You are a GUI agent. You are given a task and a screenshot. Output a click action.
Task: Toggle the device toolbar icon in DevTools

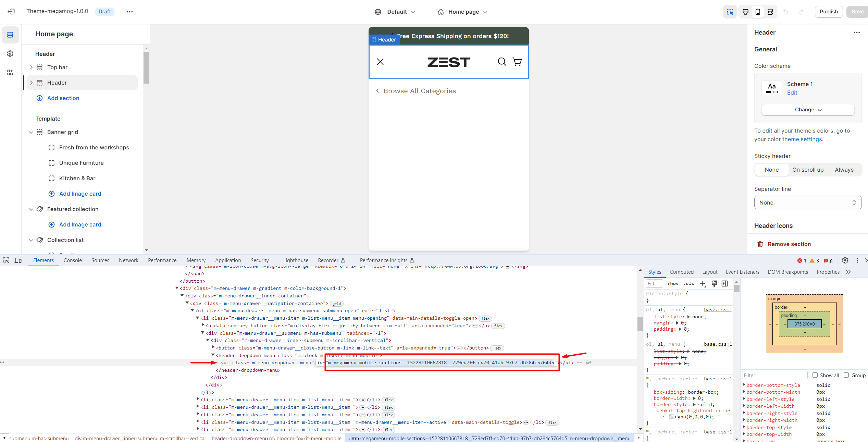[18, 260]
